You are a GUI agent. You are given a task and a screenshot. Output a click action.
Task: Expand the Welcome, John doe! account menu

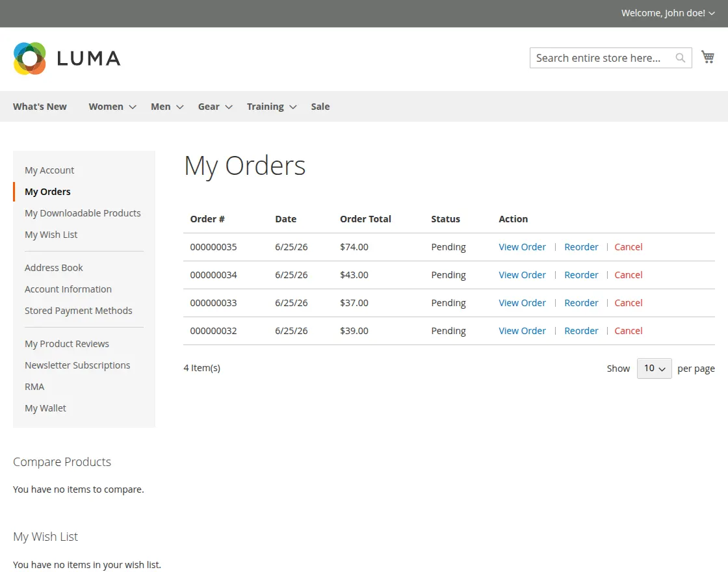[x=668, y=13]
